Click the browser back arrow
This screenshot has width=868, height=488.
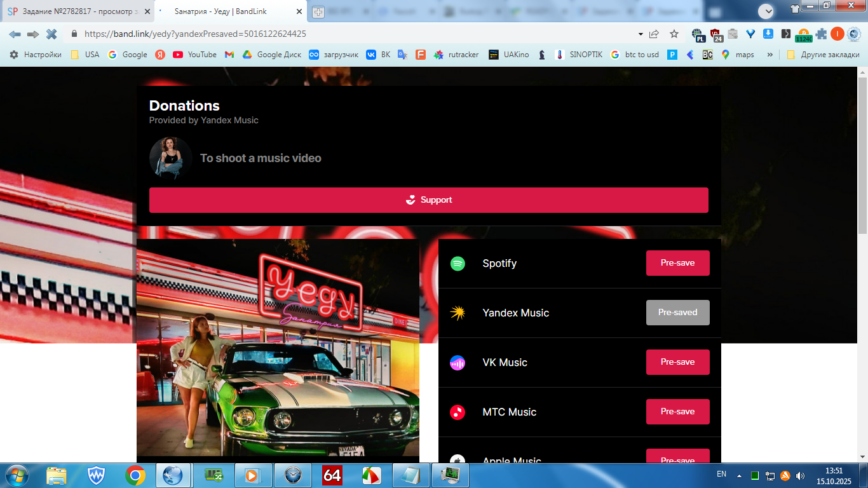click(x=15, y=34)
